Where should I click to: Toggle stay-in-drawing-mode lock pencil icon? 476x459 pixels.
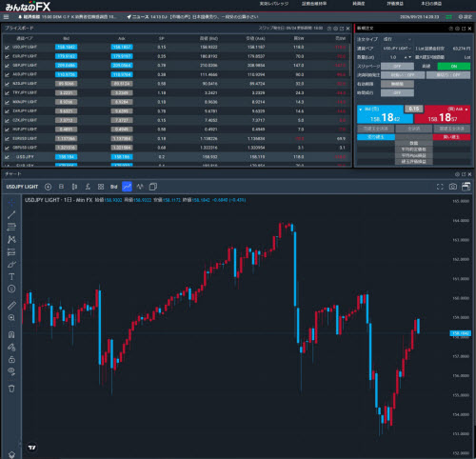click(x=11, y=348)
